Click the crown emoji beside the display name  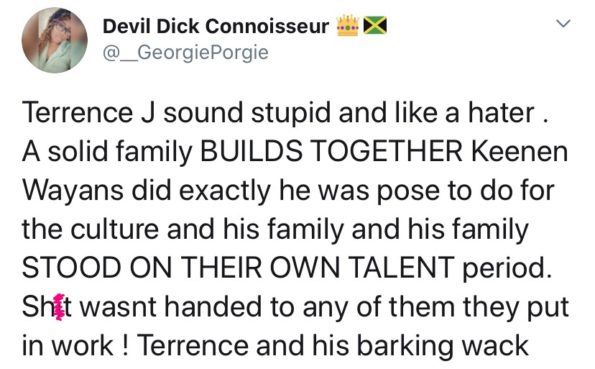click(x=348, y=25)
